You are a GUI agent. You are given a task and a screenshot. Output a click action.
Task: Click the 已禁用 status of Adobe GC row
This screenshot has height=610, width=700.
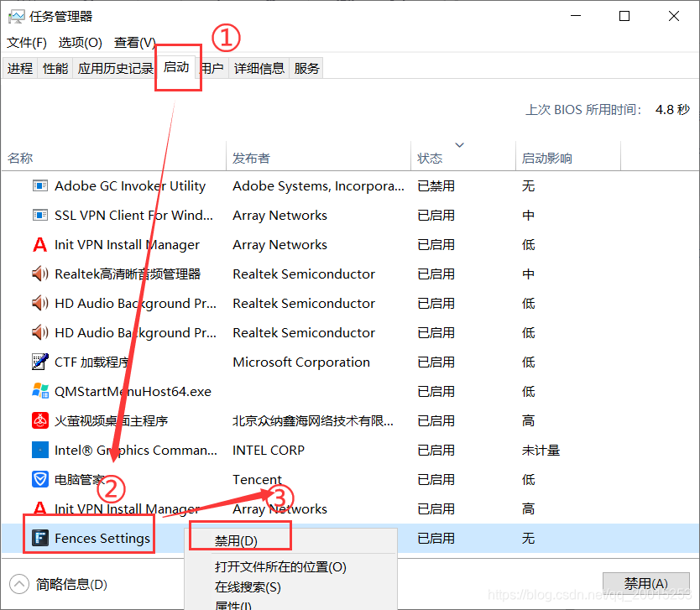pyautogui.click(x=436, y=185)
